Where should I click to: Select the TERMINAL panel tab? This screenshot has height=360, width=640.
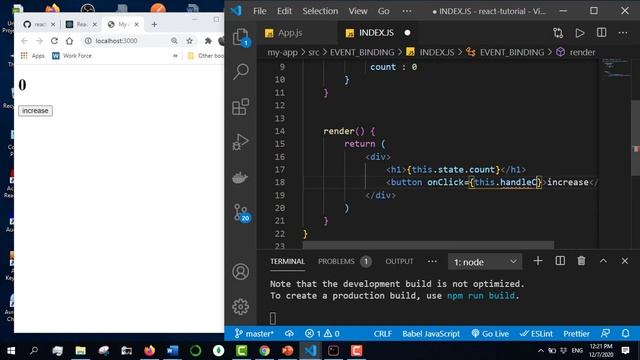[287, 261]
